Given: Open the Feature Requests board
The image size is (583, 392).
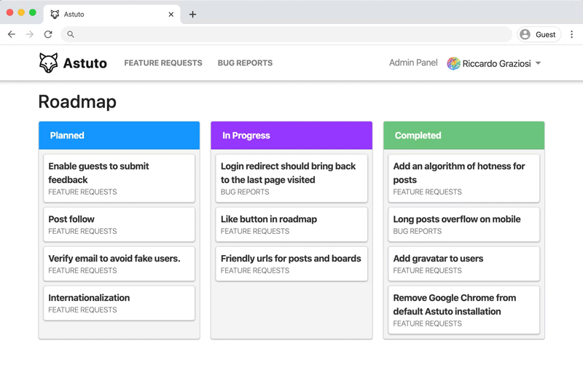Looking at the screenshot, I should pos(163,63).
